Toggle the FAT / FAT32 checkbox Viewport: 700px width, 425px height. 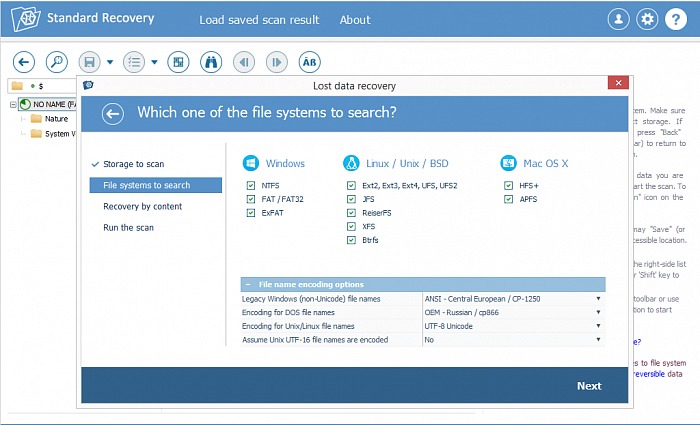click(251, 199)
